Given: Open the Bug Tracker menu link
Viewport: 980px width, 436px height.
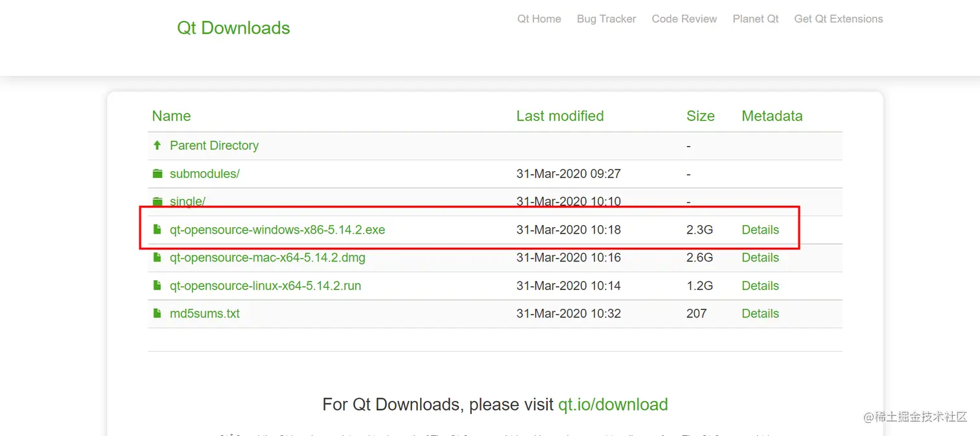Looking at the screenshot, I should tap(607, 19).
